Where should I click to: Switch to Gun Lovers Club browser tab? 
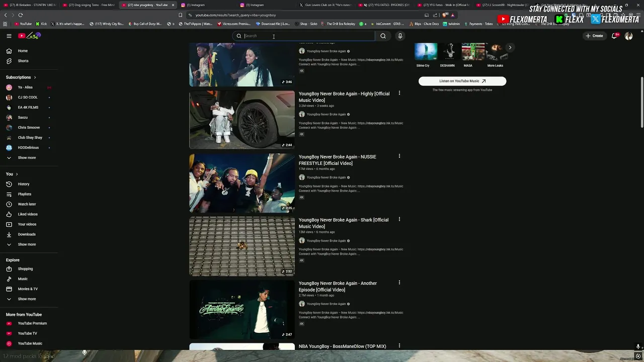click(x=325, y=5)
